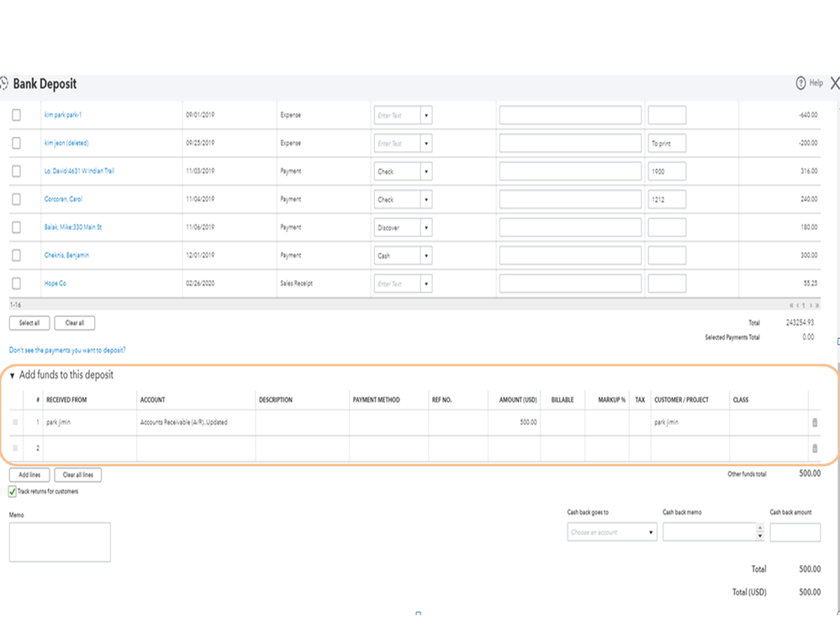Open the payment method dropdown showing Discover
This screenshot has width=840, height=630.
click(426, 227)
